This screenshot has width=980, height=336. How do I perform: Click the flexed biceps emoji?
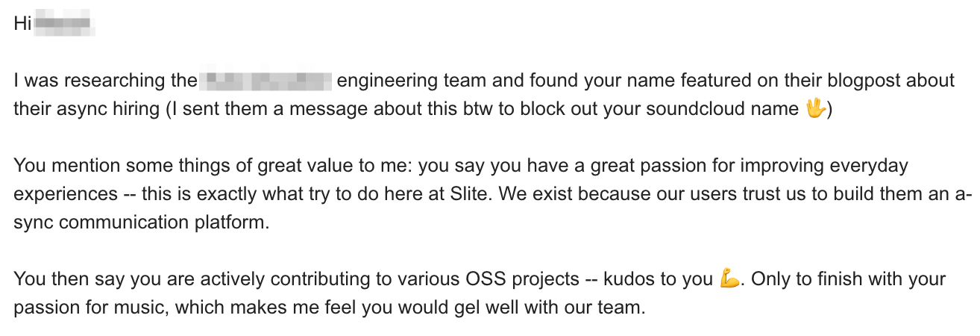[x=730, y=279]
